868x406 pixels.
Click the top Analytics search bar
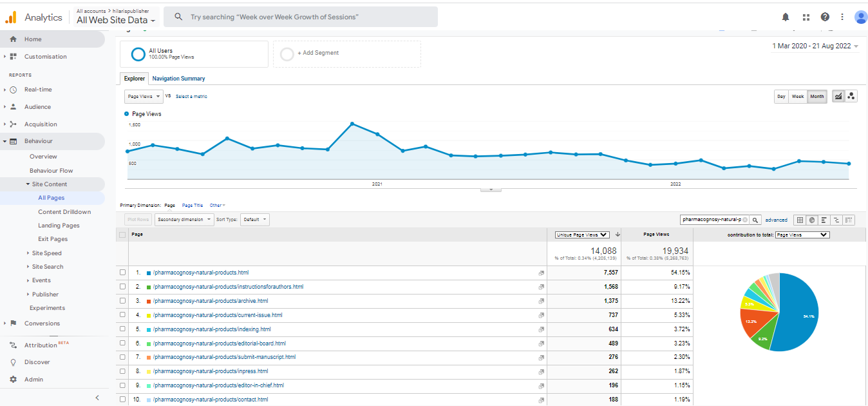pyautogui.click(x=301, y=17)
